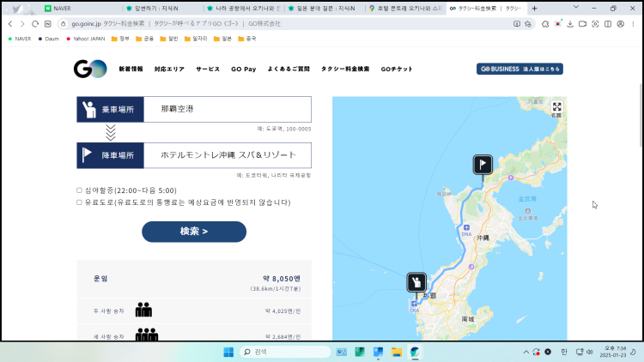Click the GO logo in site header
This screenshot has width=644, height=362.
[90, 69]
